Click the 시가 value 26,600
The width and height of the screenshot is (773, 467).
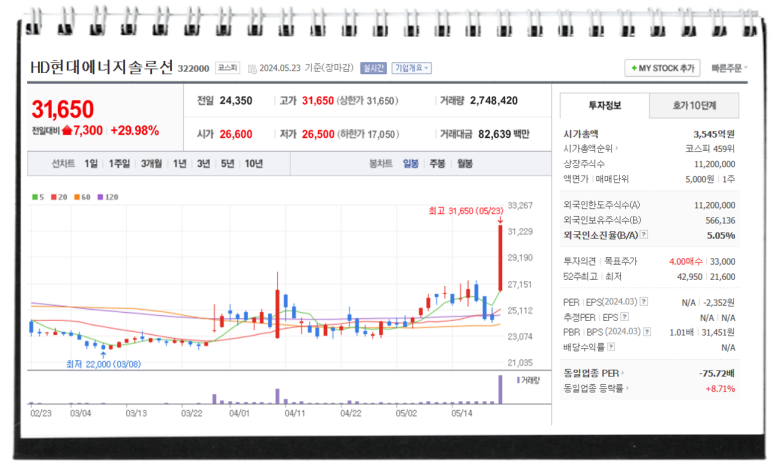(x=236, y=134)
